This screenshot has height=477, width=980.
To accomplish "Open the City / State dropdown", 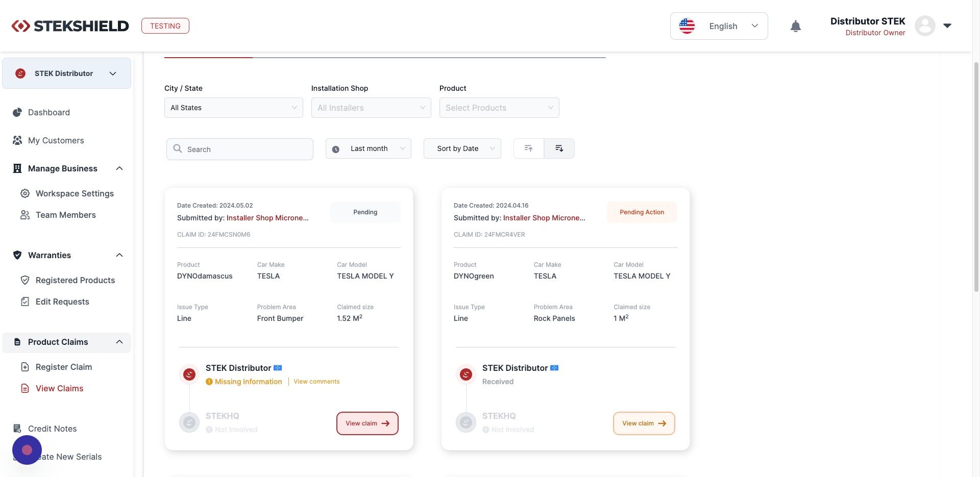I will tap(234, 108).
